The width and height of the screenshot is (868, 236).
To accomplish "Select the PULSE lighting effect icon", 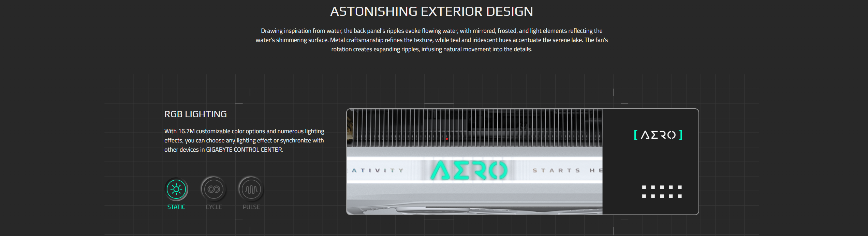I will (x=251, y=189).
